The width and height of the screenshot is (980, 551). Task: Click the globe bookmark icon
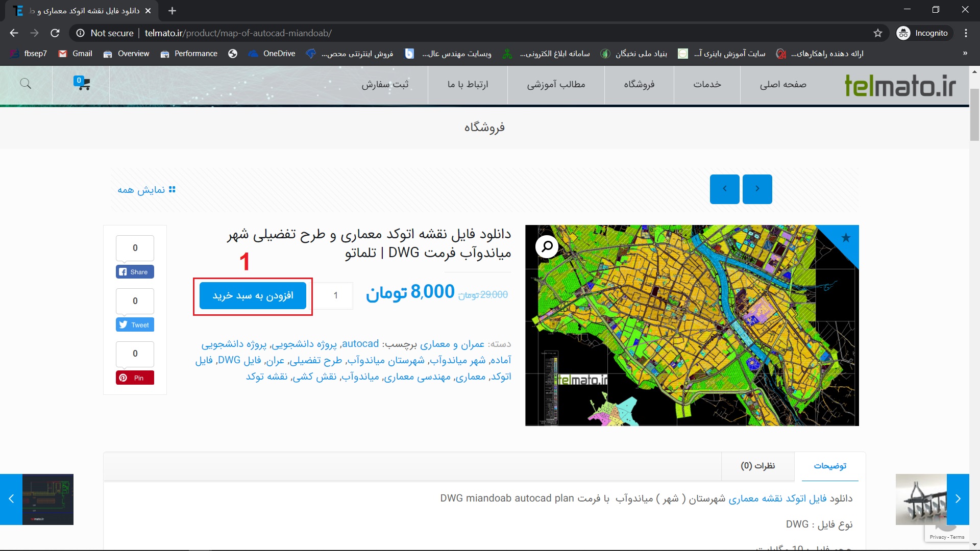[233, 54]
